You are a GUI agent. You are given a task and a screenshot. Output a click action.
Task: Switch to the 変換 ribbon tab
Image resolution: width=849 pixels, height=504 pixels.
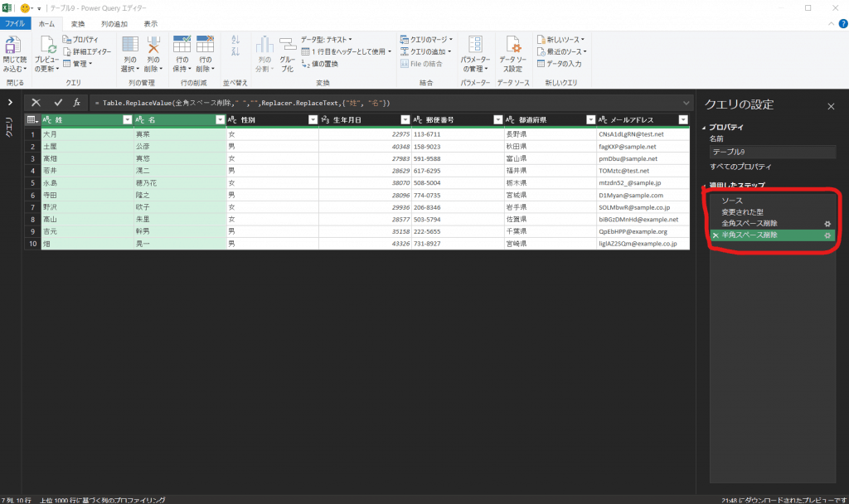click(x=77, y=24)
